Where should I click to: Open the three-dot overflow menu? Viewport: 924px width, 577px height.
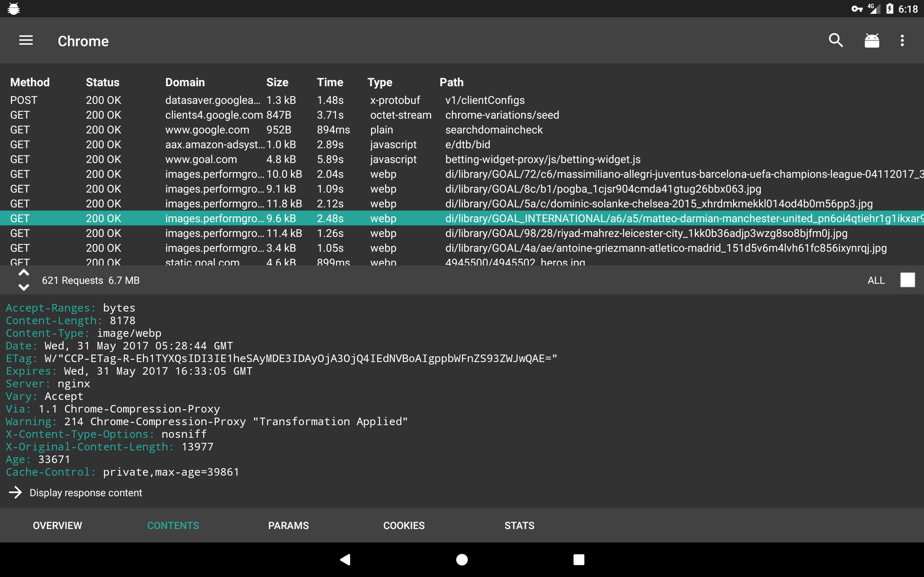(902, 40)
